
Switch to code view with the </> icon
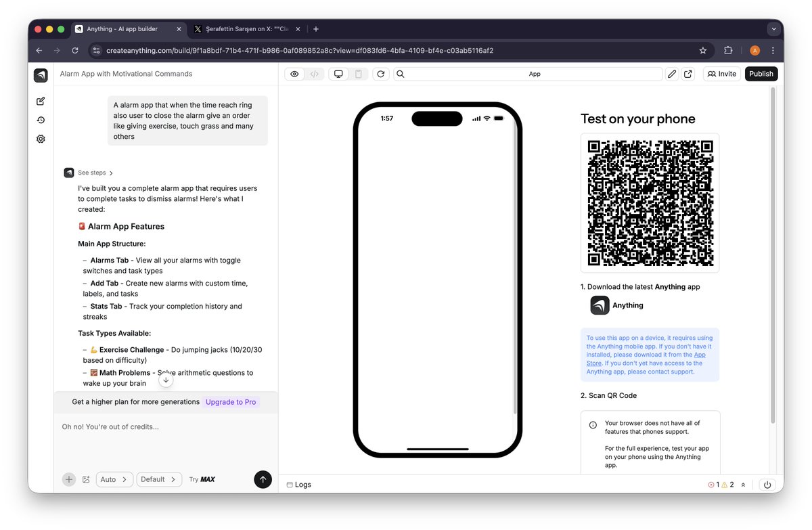coord(315,74)
